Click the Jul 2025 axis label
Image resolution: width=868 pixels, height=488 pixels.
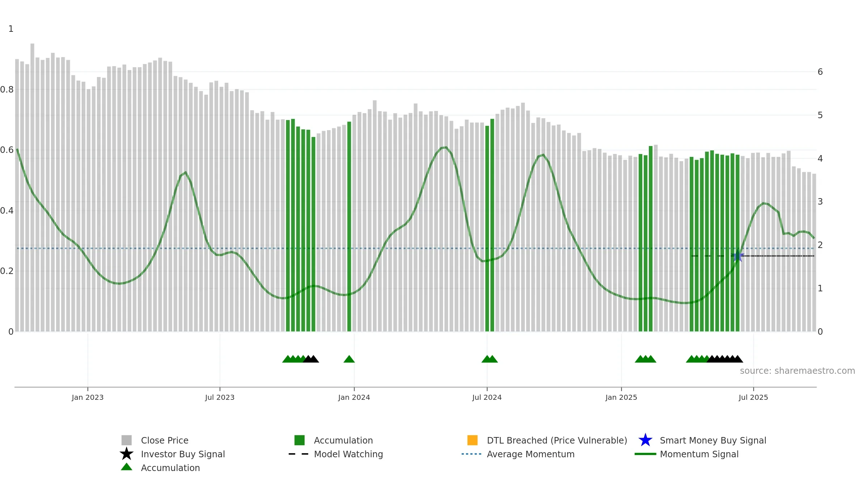(753, 398)
